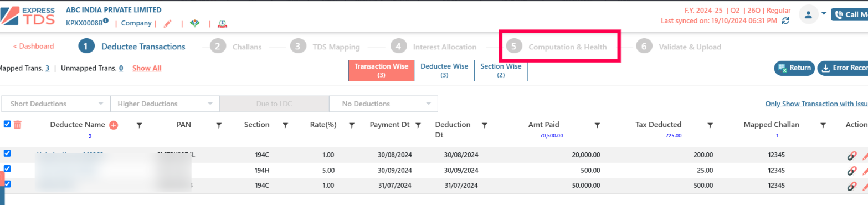Go back via the Dashboard link
This screenshot has height=205, width=868.
click(33, 47)
